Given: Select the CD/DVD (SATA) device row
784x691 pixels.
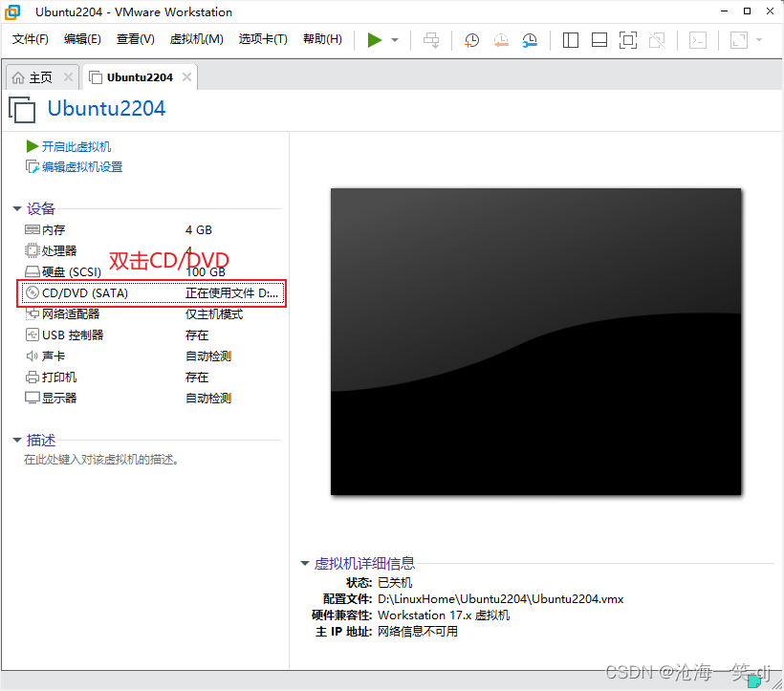Looking at the screenshot, I should [x=153, y=292].
